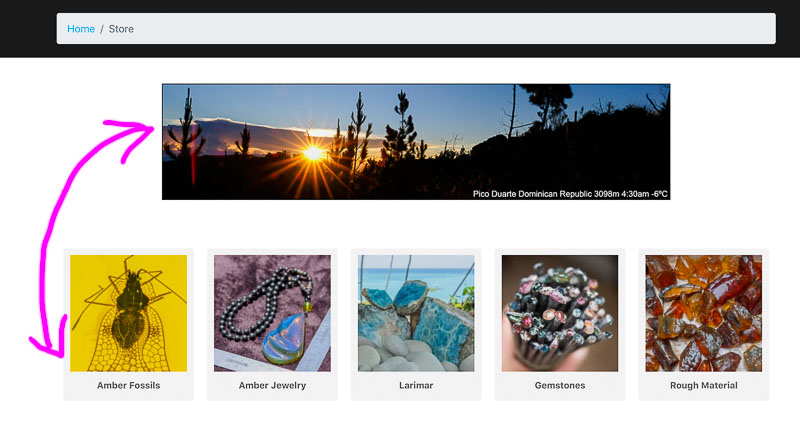Open the Amber Fossils insect picture
The image size is (800, 429).
tap(129, 313)
